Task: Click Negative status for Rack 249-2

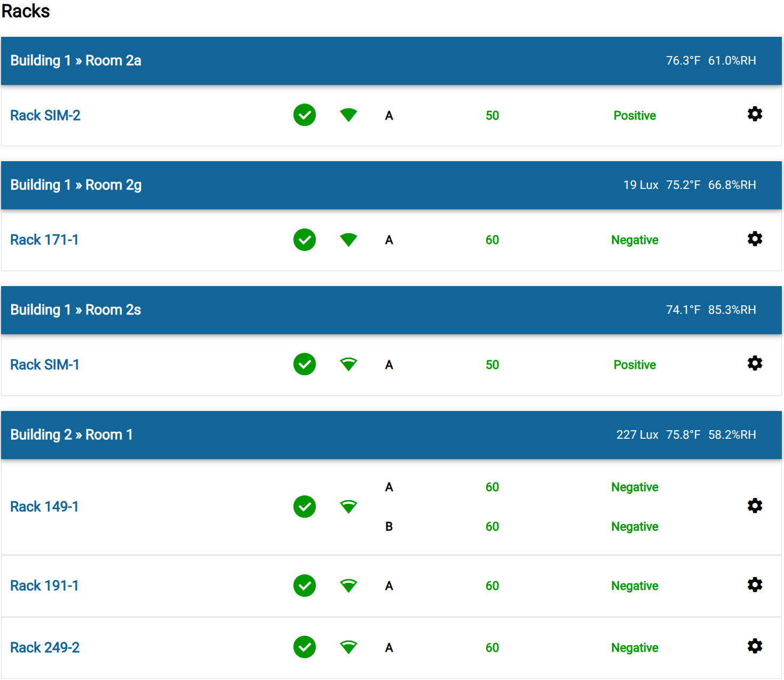Action: (635, 647)
